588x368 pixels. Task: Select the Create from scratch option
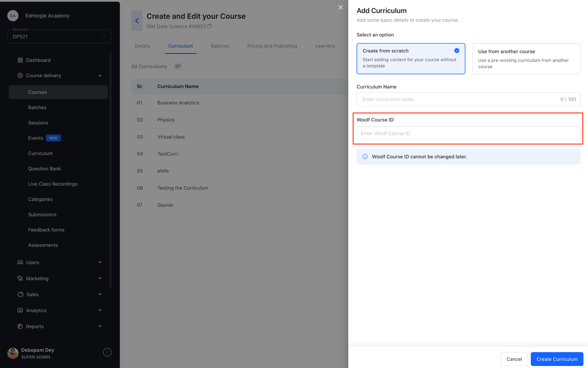pyautogui.click(x=411, y=59)
